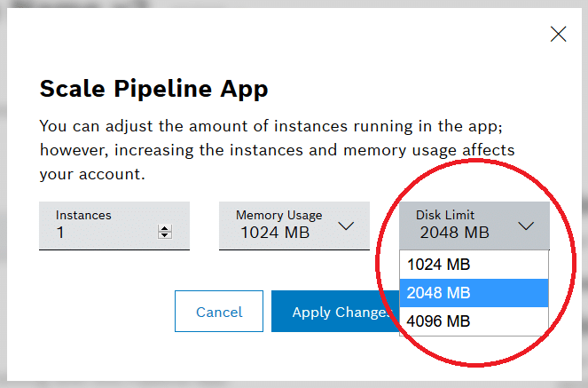The width and height of the screenshot is (588, 388).
Task: Click the 1024 MB value in Memory Usage field
Action: (x=275, y=234)
